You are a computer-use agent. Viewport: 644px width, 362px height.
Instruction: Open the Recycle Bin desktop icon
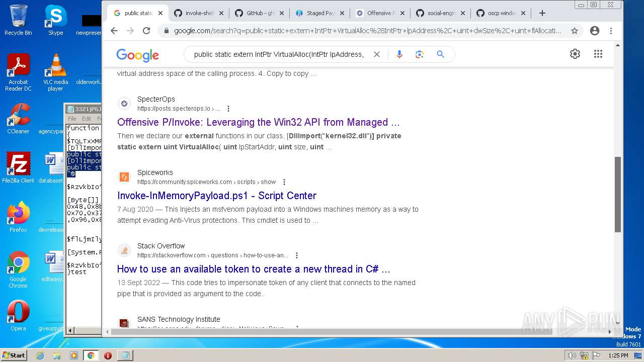coord(18,21)
